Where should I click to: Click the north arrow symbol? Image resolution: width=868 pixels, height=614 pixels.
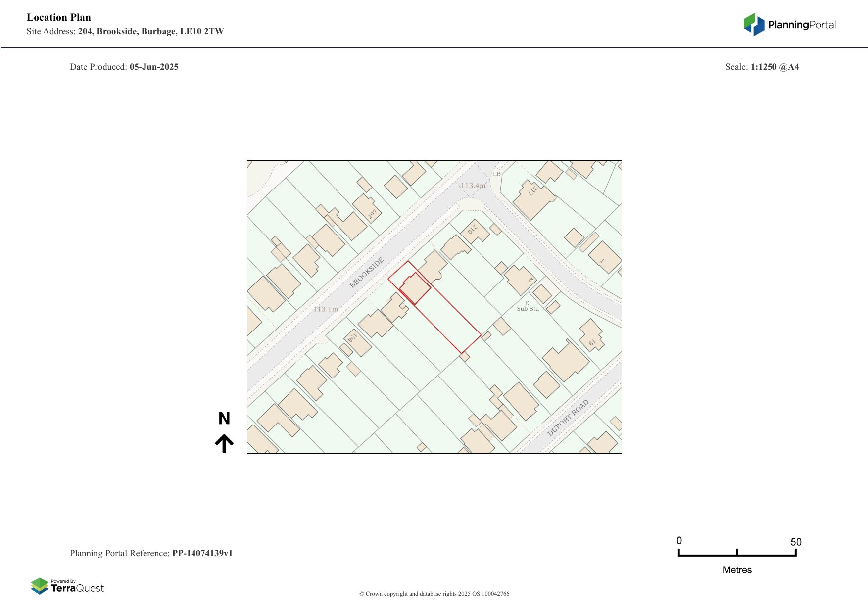224,443
